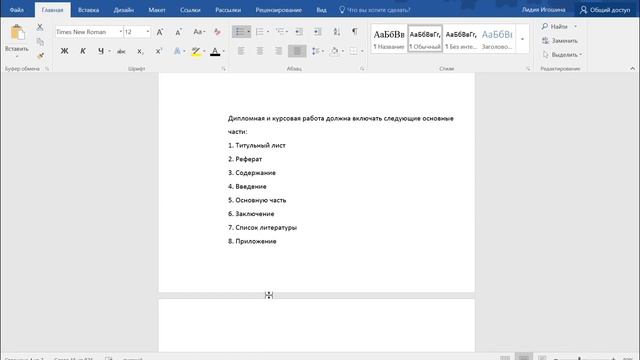Open the line spacing options icon
The height and width of the screenshot is (360, 640).
(316, 51)
